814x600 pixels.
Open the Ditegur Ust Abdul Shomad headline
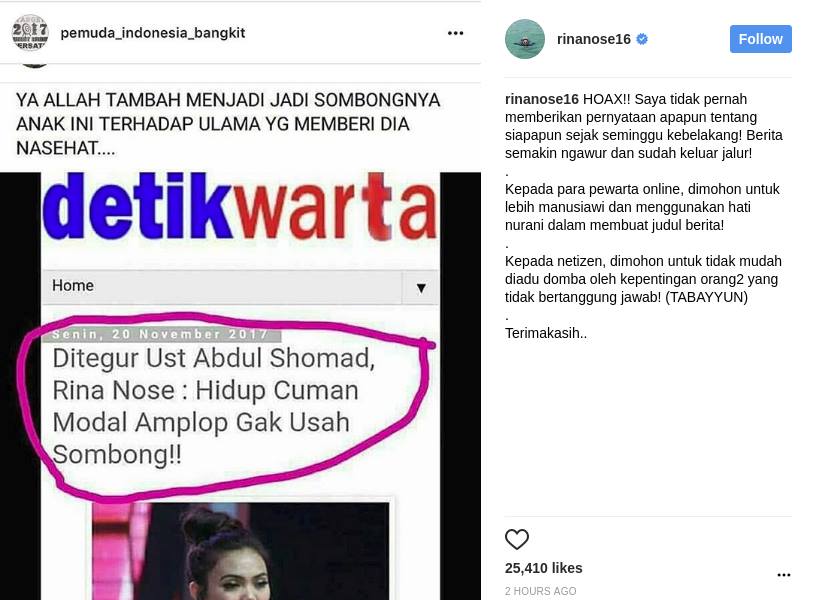213,406
